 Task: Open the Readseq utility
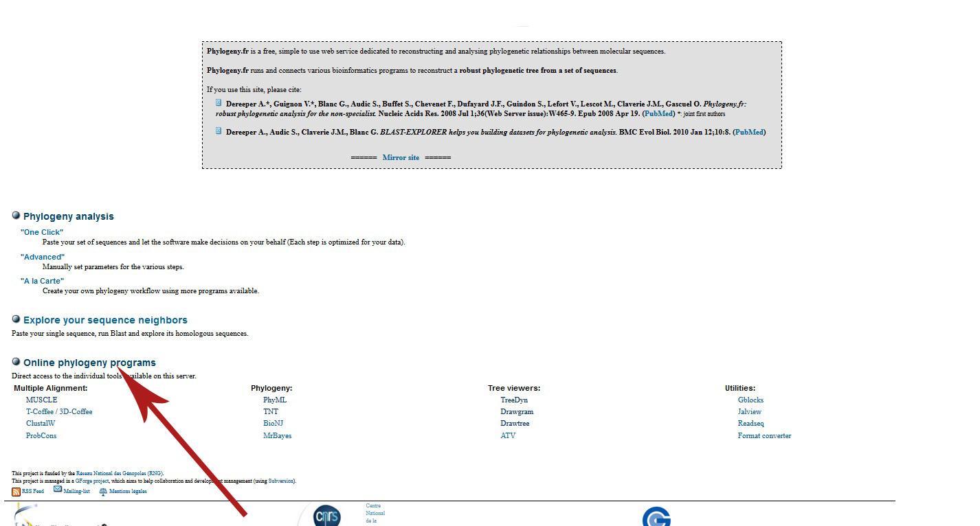[750, 423]
